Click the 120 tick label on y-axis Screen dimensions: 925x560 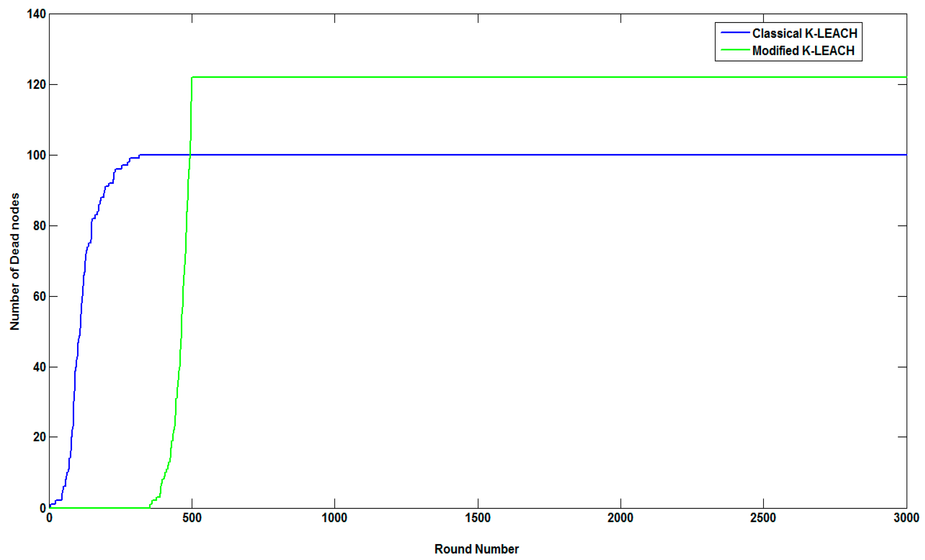(x=36, y=84)
